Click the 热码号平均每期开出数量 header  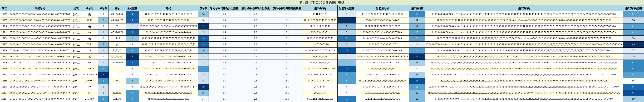(287, 8)
